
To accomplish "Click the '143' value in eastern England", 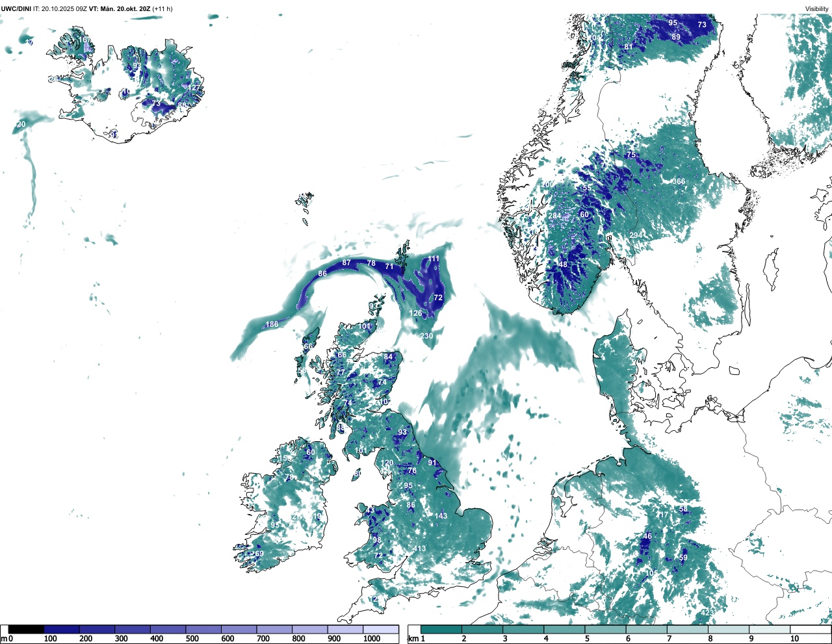I will pyautogui.click(x=441, y=516).
